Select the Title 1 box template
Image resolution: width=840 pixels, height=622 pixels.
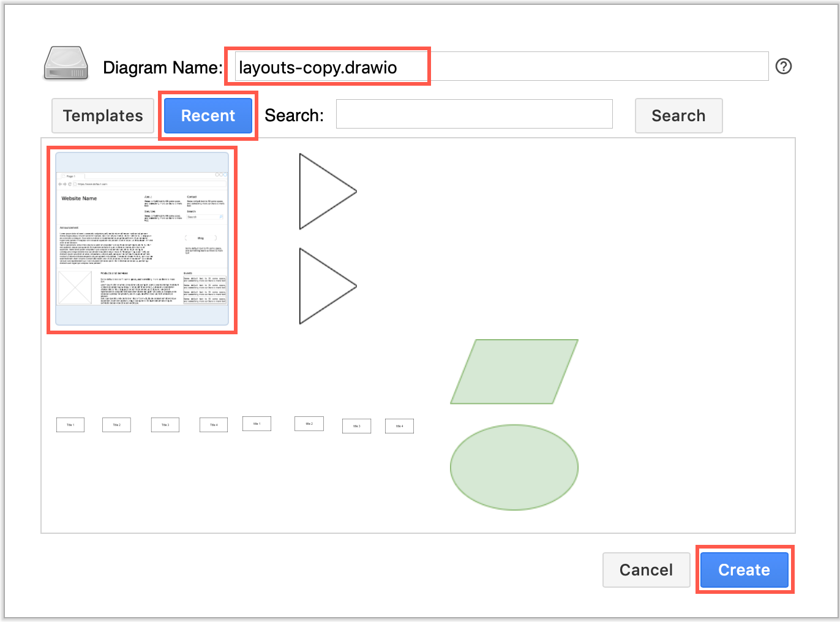70,424
